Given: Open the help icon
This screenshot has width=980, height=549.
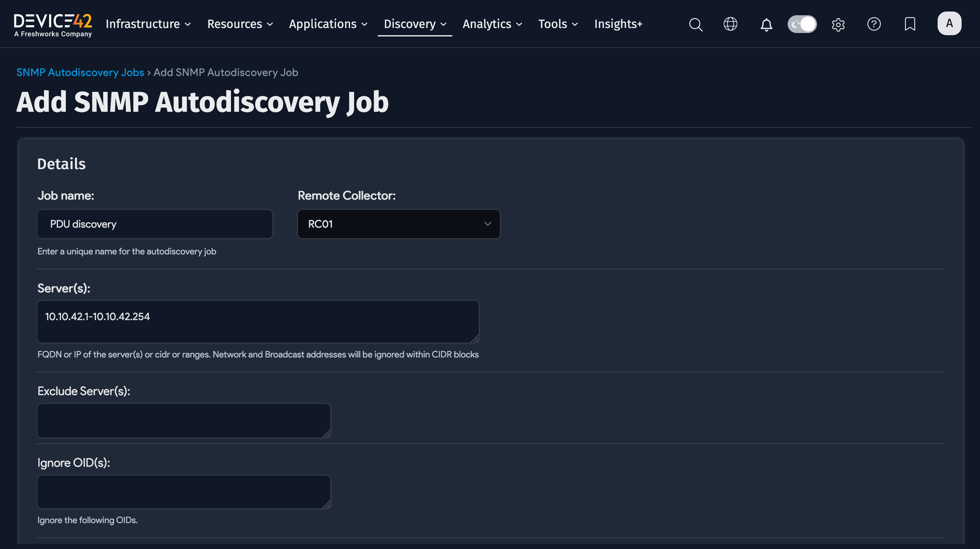Looking at the screenshot, I should (874, 24).
